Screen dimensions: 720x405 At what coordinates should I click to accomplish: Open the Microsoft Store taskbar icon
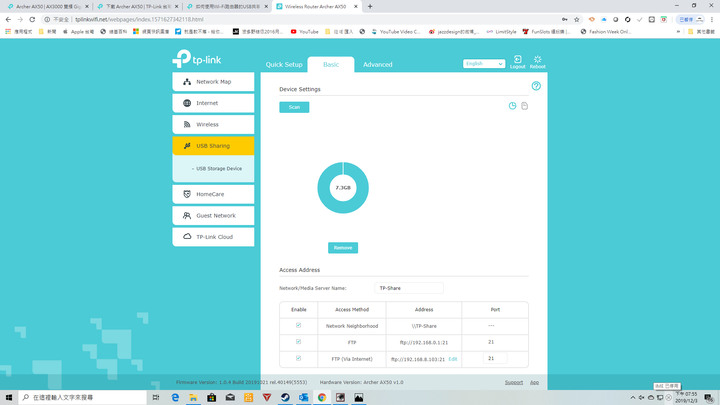(212, 397)
